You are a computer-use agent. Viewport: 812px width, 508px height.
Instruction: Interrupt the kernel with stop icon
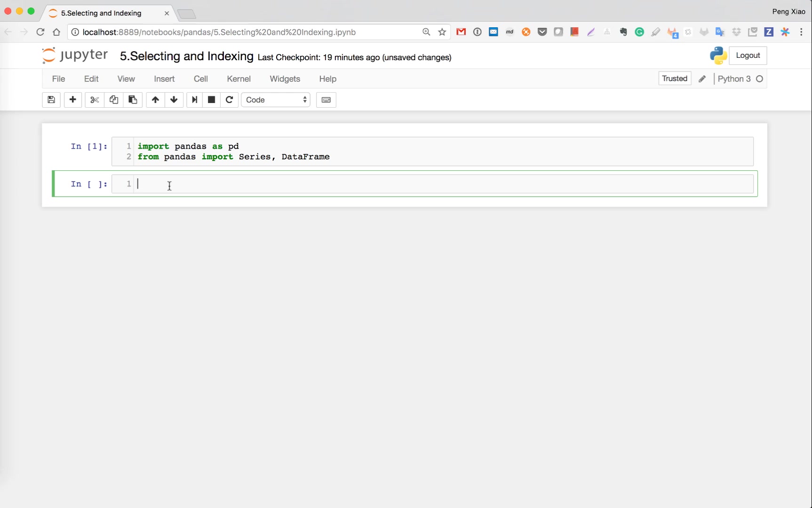click(212, 100)
